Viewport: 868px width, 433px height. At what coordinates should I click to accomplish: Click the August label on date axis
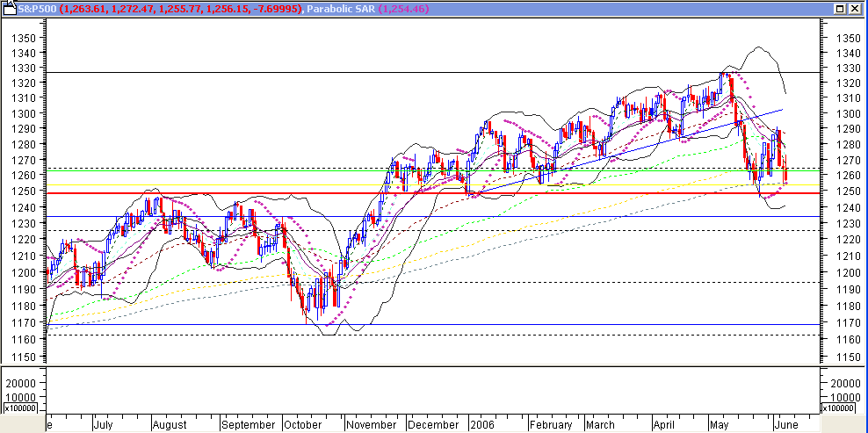coord(170,425)
